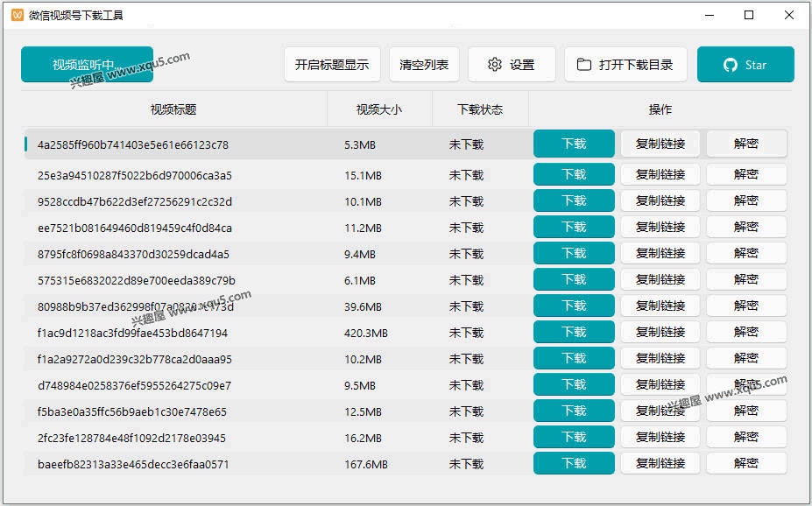This screenshot has height=506, width=812.
Task: Download the 12.5MB video
Action: coord(574,411)
